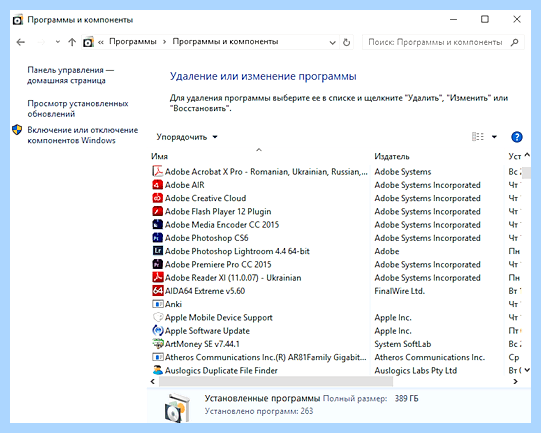Click the Adobe AIR program icon
This screenshot has width=541, height=433.
(158, 185)
